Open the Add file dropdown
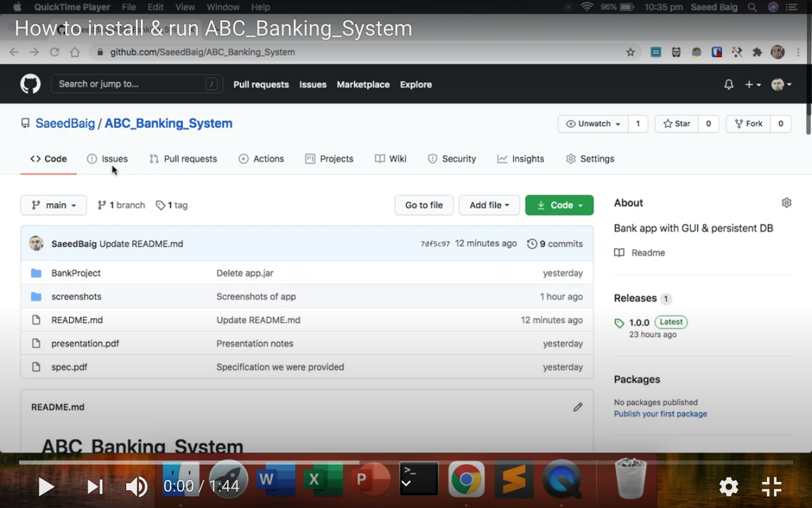The width and height of the screenshot is (812, 508). click(x=489, y=205)
